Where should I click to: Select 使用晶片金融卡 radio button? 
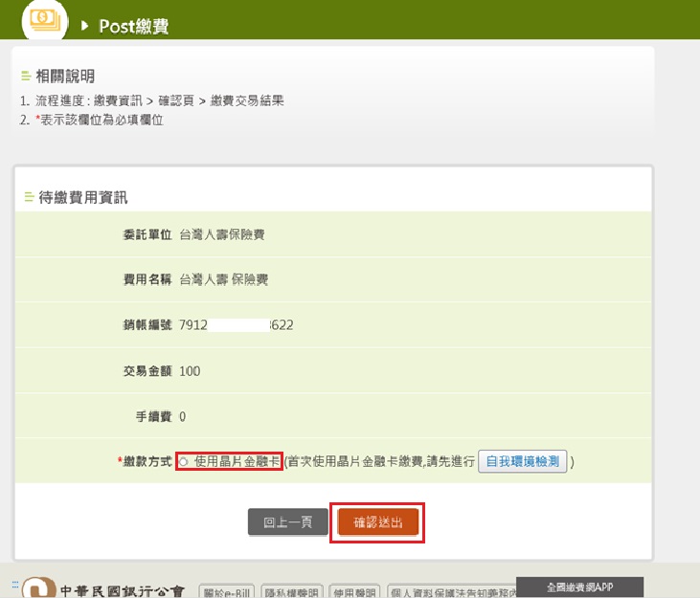[x=183, y=462]
